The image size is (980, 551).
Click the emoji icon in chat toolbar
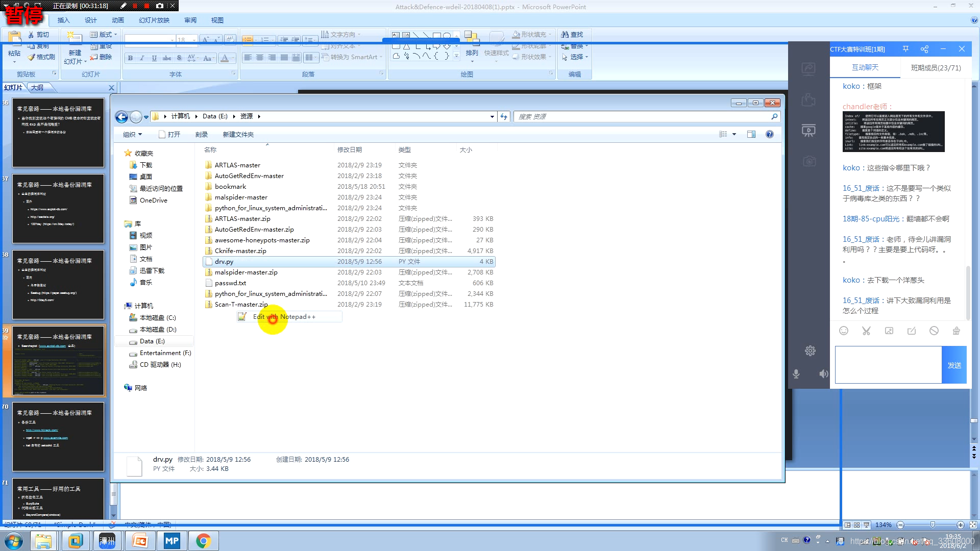[844, 331]
